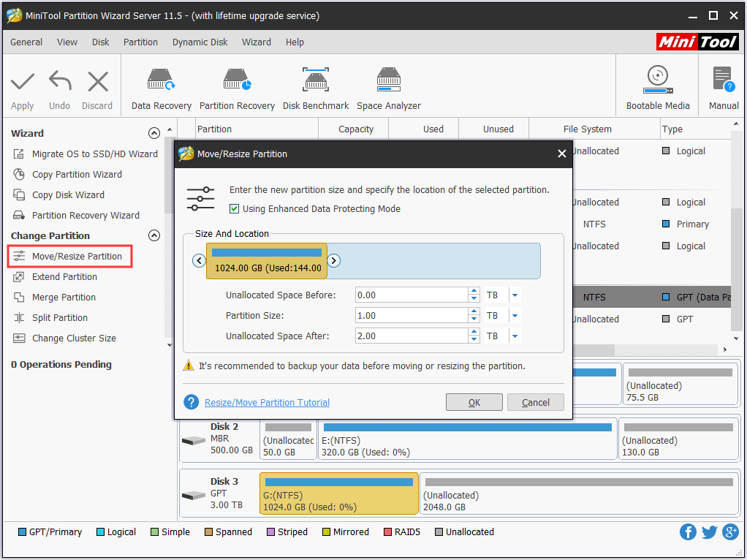This screenshot has height=560, width=747.
Task: Confirm resize with OK button
Action: pos(474,402)
